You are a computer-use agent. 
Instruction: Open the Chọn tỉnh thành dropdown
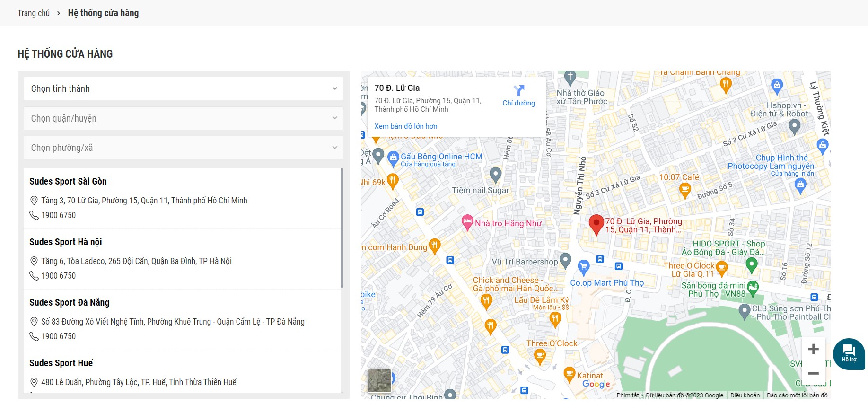(184, 88)
